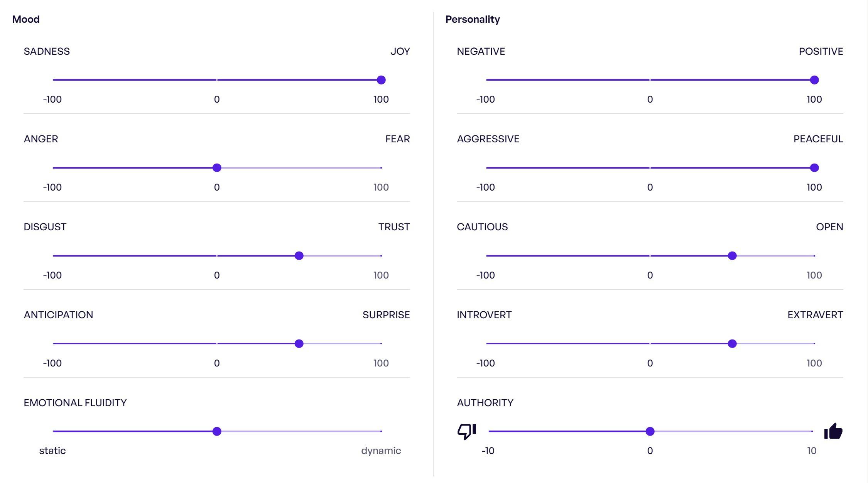Click the Sadness–Joy slider handle
This screenshot has height=483, width=868.
[x=381, y=80]
